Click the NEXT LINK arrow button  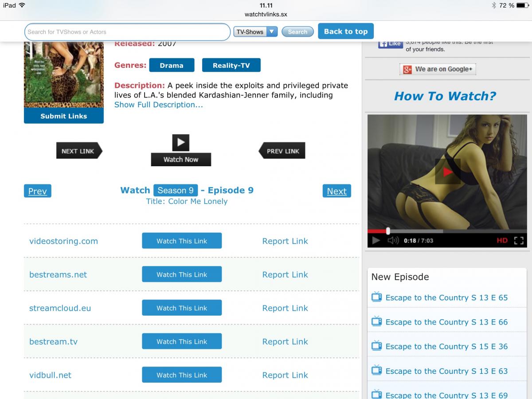(78, 151)
